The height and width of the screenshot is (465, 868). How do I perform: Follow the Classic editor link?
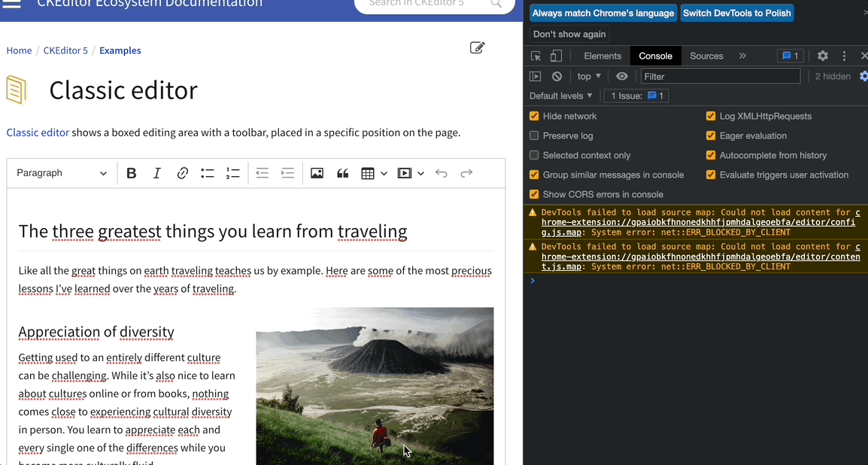[38, 132]
